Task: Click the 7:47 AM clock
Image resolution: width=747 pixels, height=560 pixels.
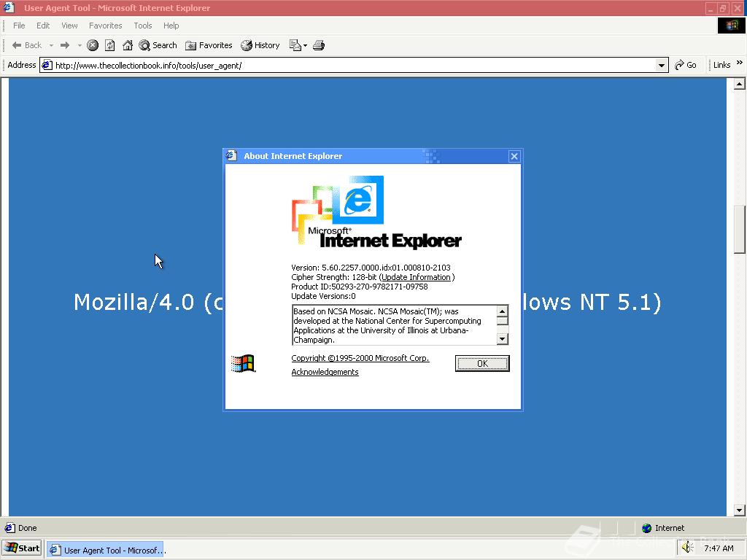Action: 719,548
